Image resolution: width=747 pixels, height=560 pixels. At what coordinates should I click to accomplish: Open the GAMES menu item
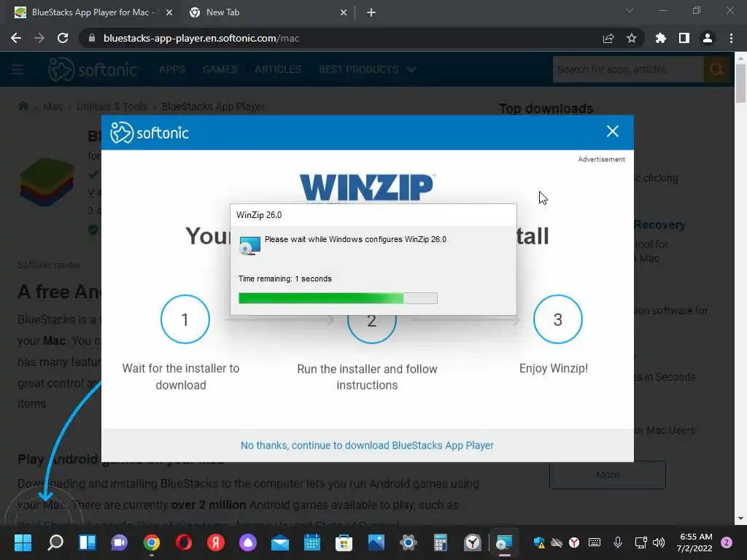tap(220, 69)
